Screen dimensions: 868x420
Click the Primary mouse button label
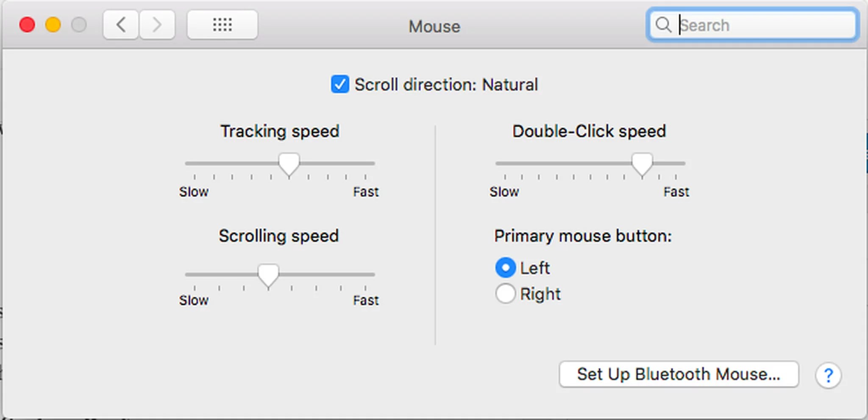click(583, 236)
